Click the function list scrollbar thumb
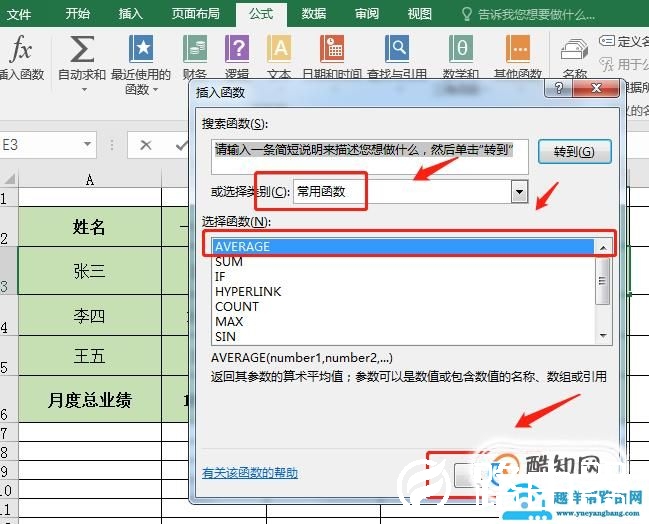649x524 pixels. point(603,281)
